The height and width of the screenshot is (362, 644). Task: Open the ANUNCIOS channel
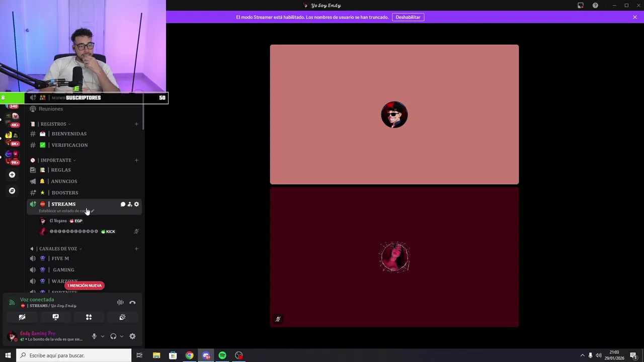pyautogui.click(x=84, y=181)
